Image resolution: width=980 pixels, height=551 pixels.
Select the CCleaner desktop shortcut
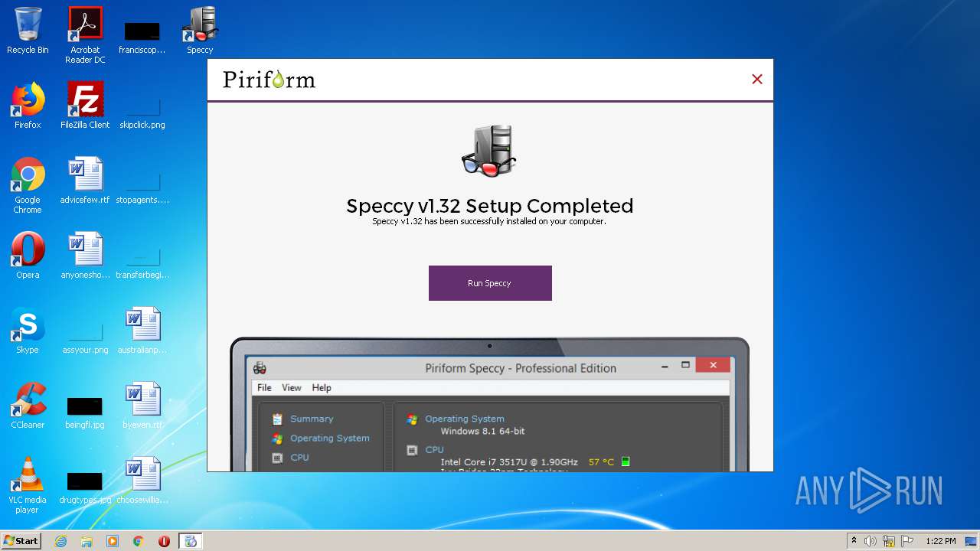click(x=28, y=406)
